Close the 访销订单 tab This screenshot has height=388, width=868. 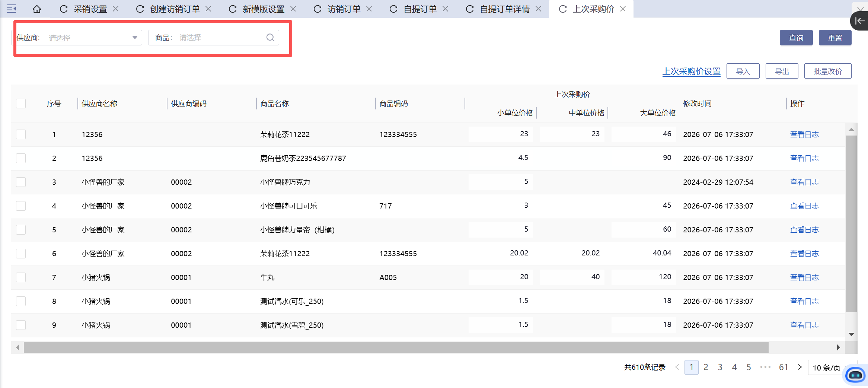pyautogui.click(x=369, y=9)
